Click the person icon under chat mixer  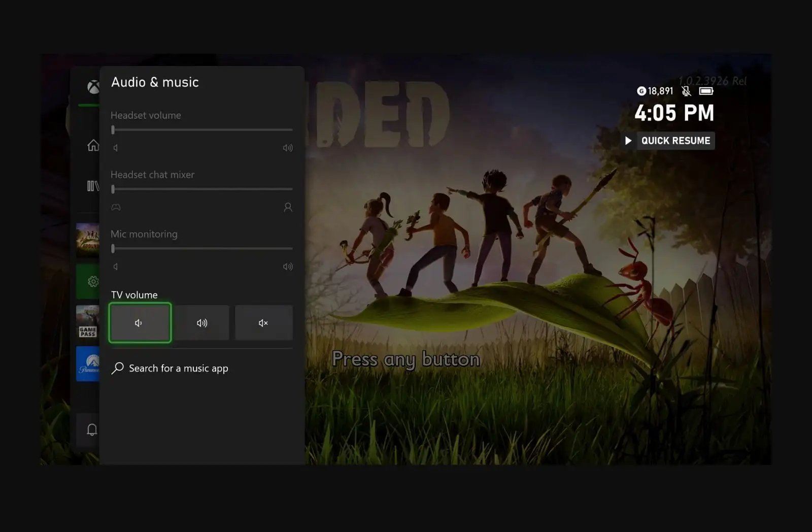pos(288,207)
